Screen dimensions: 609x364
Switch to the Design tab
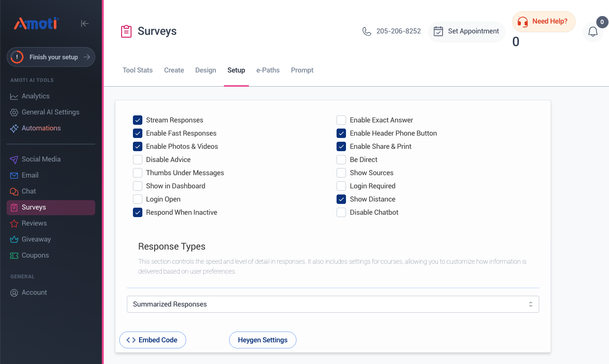206,70
